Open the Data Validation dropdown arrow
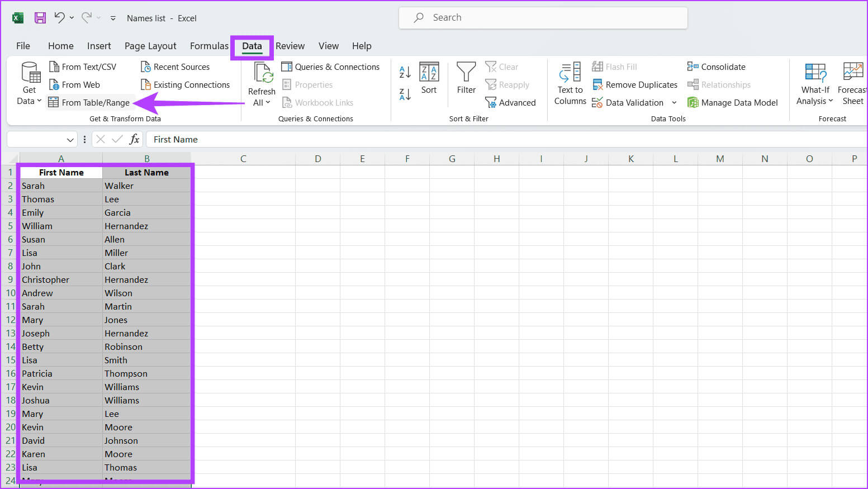The height and width of the screenshot is (489, 868). [x=674, y=103]
